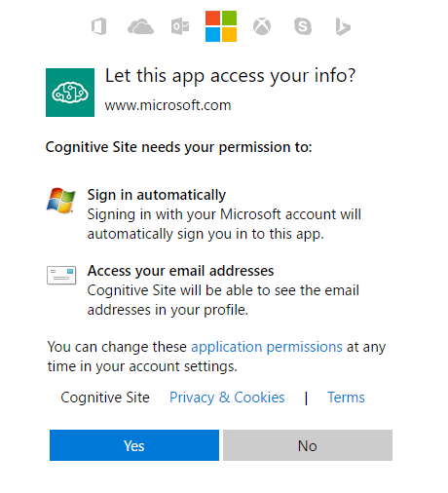Select the Bing icon
This screenshot has width=448, height=493.
coord(343,26)
